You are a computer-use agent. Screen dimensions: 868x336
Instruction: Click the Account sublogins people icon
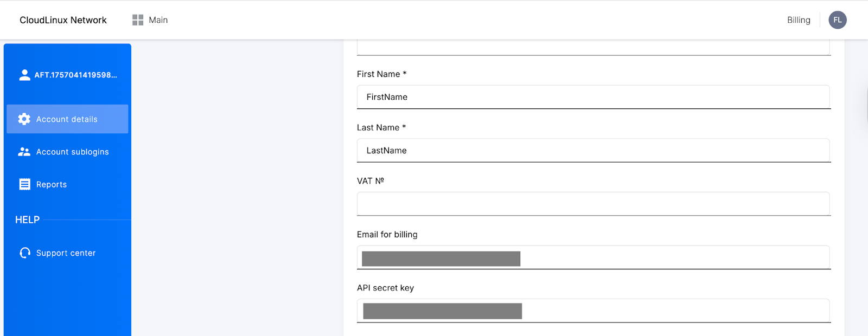pos(24,152)
